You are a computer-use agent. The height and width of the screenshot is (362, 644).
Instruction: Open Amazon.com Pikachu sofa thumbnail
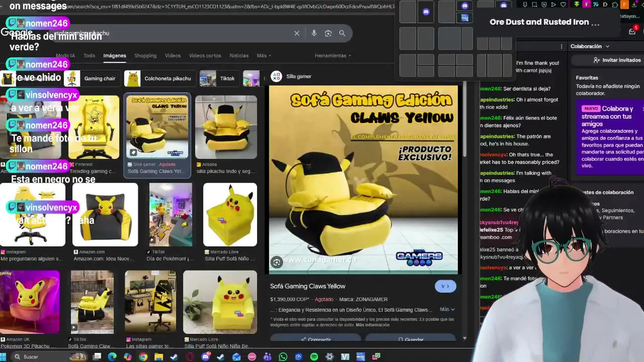coord(105,215)
